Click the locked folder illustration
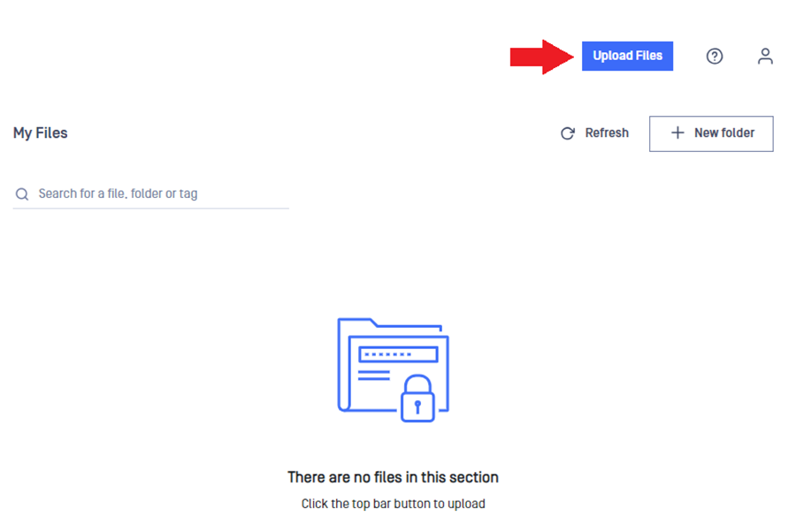Image resolution: width=804 pixels, height=532 pixels. (x=394, y=369)
